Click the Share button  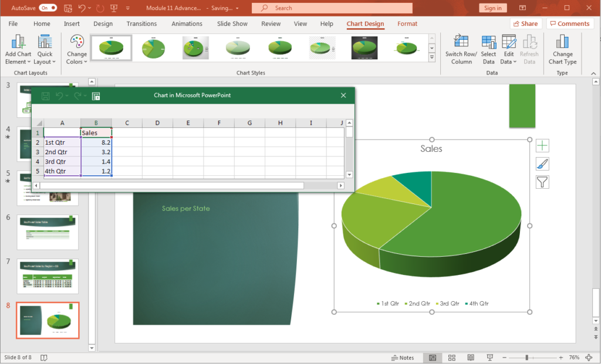pos(526,23)
